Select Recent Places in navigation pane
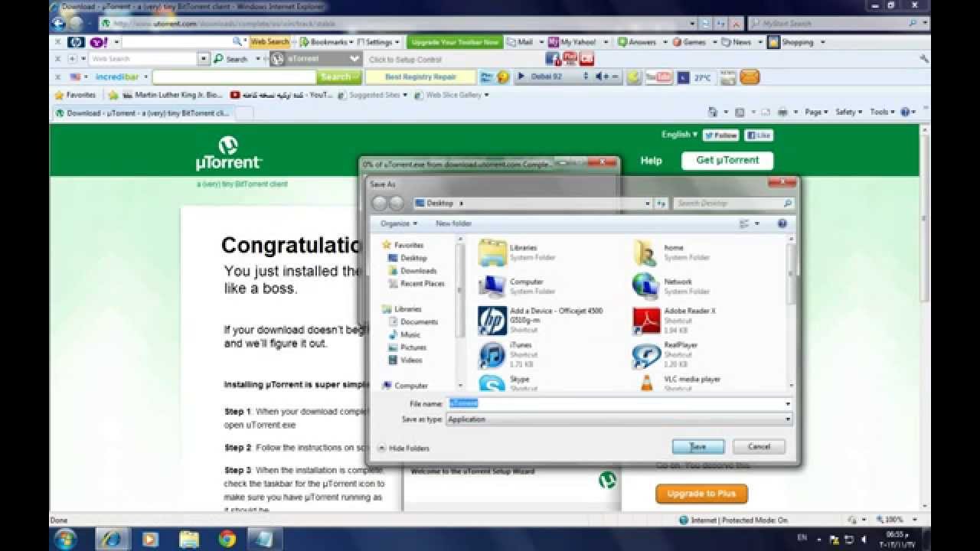 416,283
